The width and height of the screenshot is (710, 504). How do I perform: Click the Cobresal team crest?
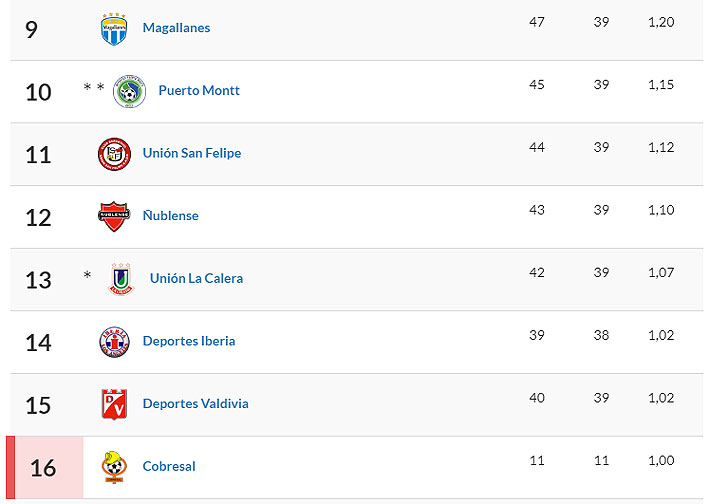point(114,467)
